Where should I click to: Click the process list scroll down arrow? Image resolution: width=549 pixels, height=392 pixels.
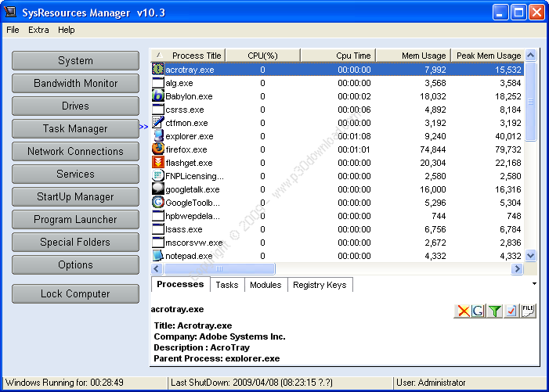(531, 256)
